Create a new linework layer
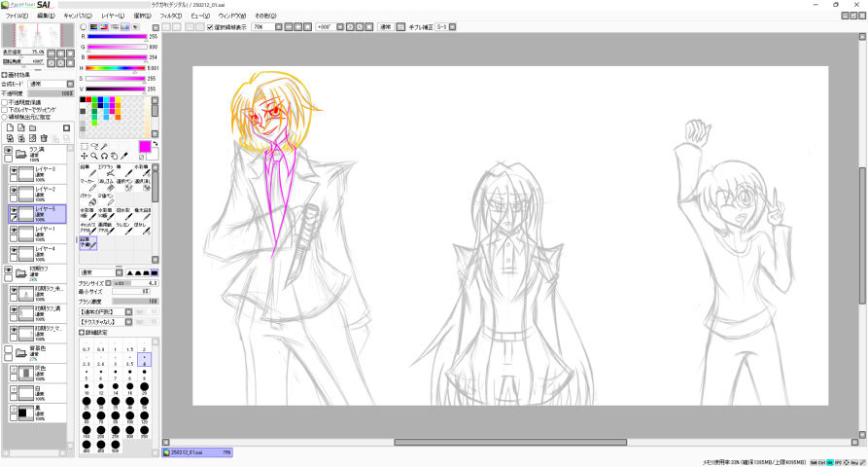 21,128
